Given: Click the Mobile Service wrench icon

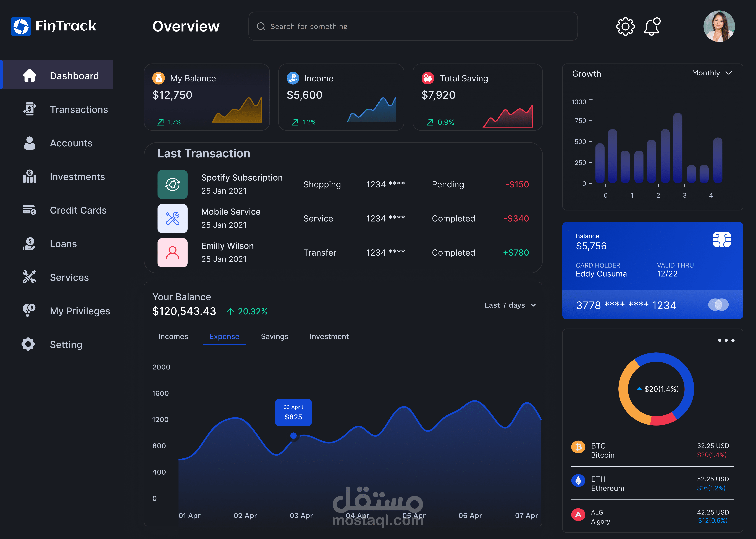Looking at the screenshot, I should tap(172, 219).
